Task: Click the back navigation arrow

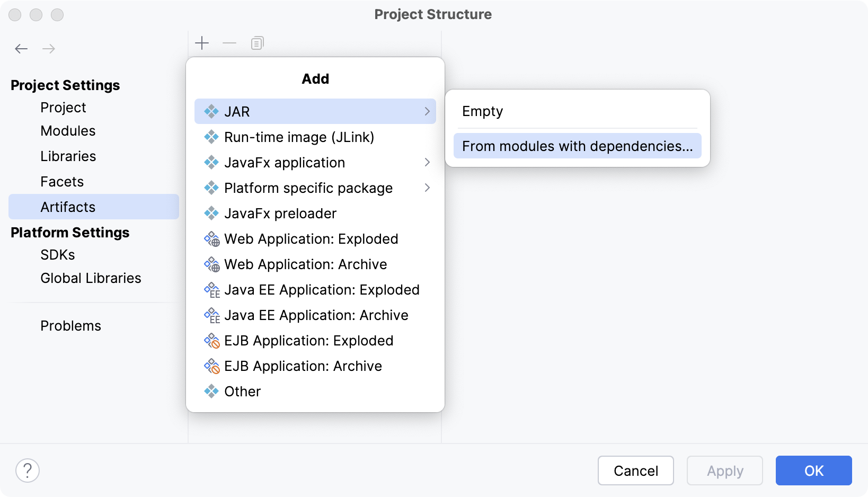Action: (21, 48)
